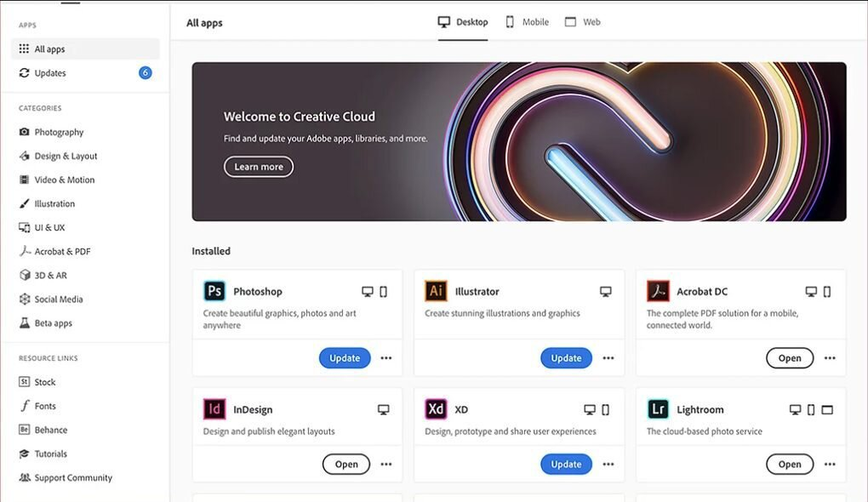Image resolution: width=868 pixels, height=502 pixels.
Task: Select the Fonts resource link icon
Action: (26, 406)
